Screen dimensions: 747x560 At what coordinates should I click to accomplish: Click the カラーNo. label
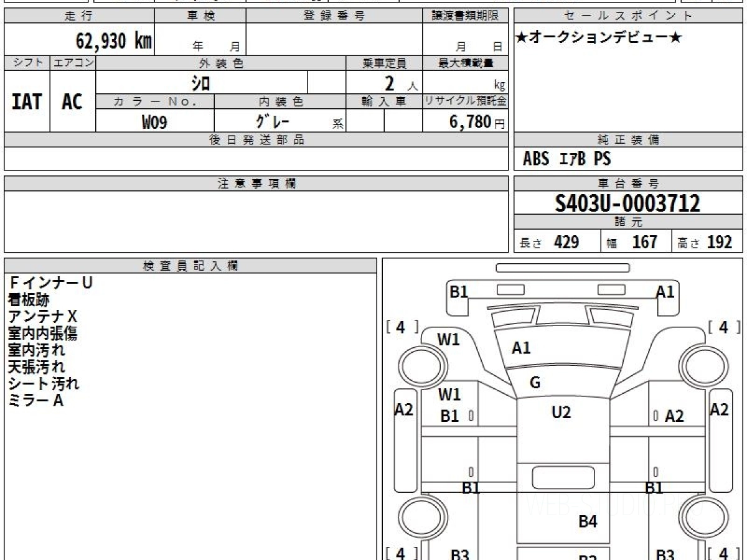click(x=155, y=101)
